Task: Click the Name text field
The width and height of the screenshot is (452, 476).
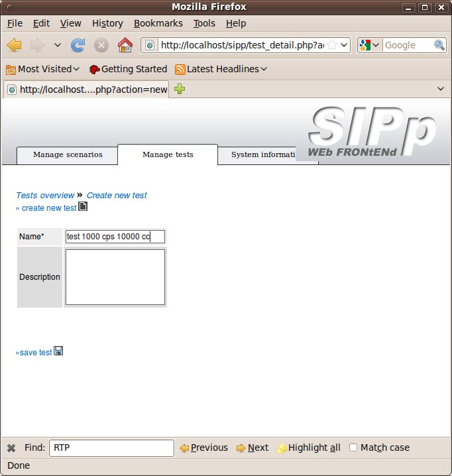Action: point(115,237)
